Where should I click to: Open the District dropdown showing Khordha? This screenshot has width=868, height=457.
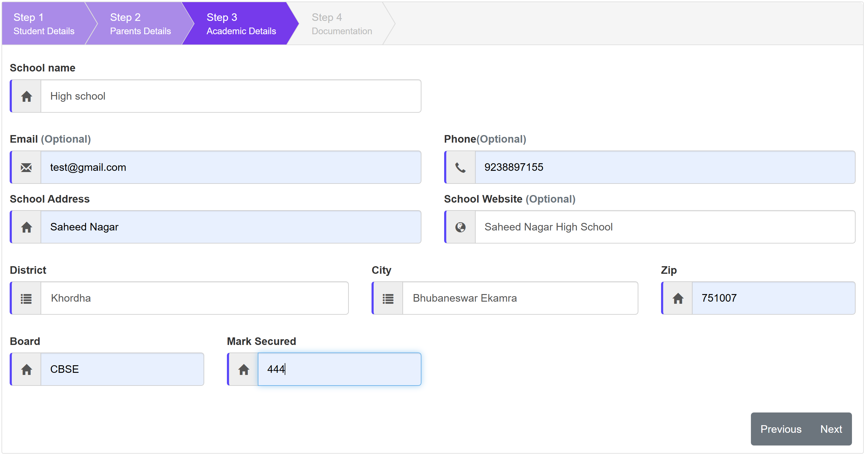[x=195, y=298]
